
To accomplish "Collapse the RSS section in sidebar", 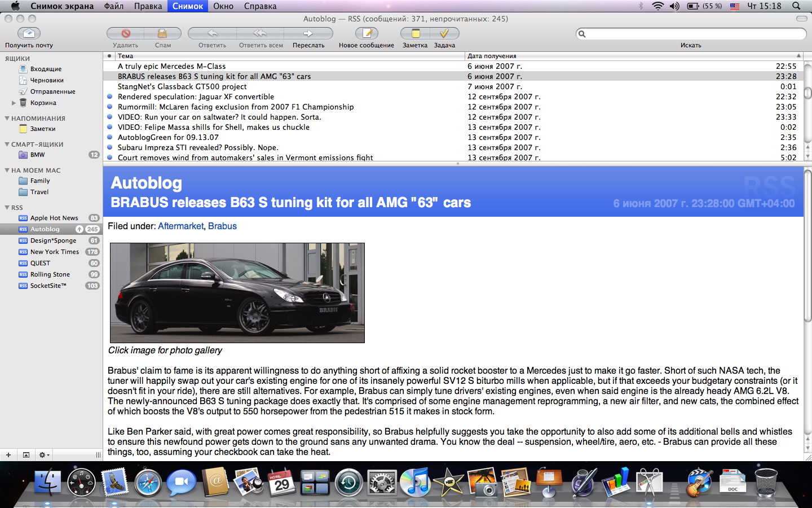I will pyautogui.click(x=7, y=208).
